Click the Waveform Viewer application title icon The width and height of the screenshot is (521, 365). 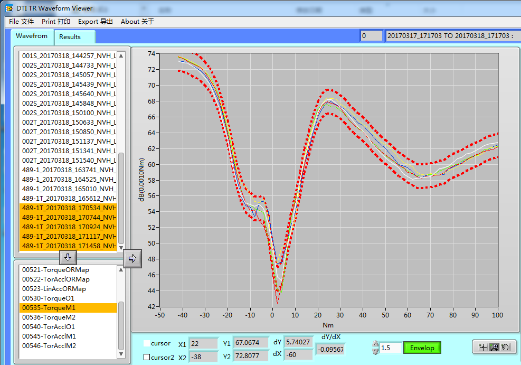[9, 8]
